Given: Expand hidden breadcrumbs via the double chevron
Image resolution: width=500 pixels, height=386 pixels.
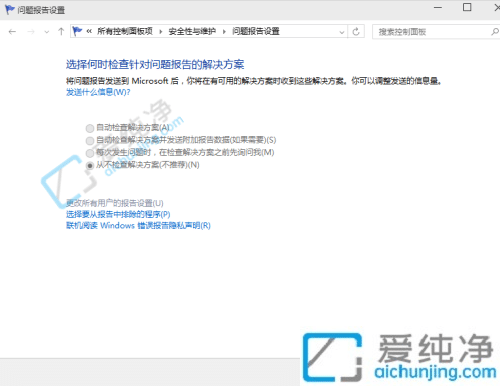Looking at the screenshot, I should [x=89, y=31].
